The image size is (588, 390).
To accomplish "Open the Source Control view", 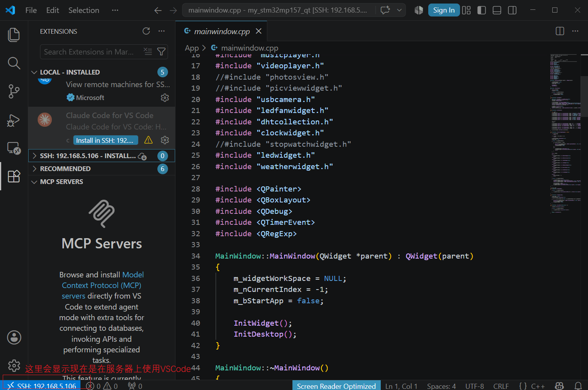I will [x=14, y=91].
